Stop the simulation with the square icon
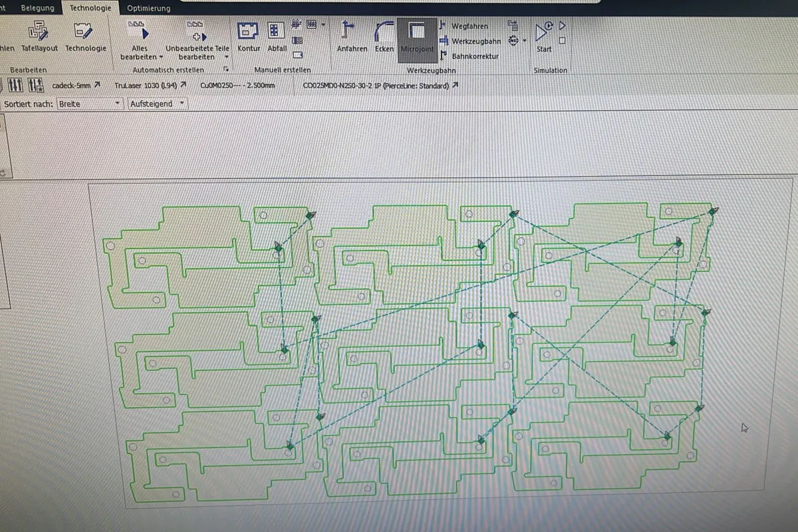 [x=562, y=41]
